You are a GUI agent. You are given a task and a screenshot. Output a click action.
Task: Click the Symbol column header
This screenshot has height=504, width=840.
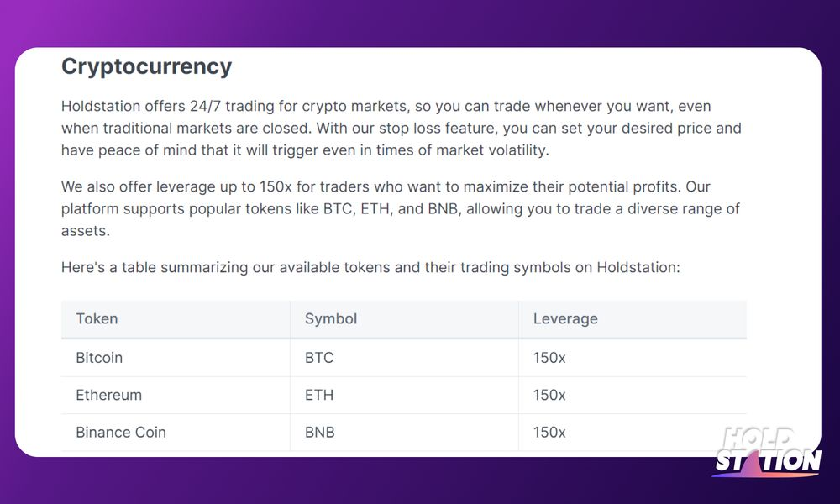coord(404,319)
